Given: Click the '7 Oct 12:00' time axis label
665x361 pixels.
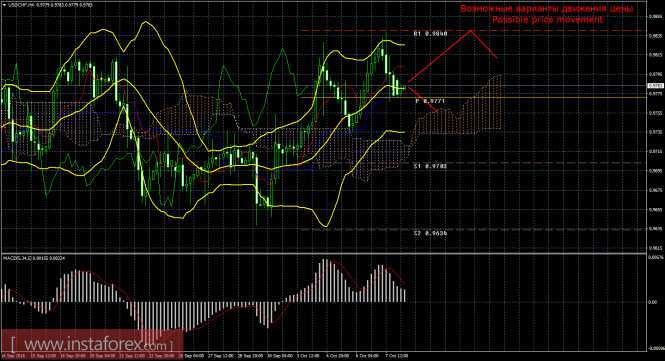Looking at the screenshot, I should (397, 356).
